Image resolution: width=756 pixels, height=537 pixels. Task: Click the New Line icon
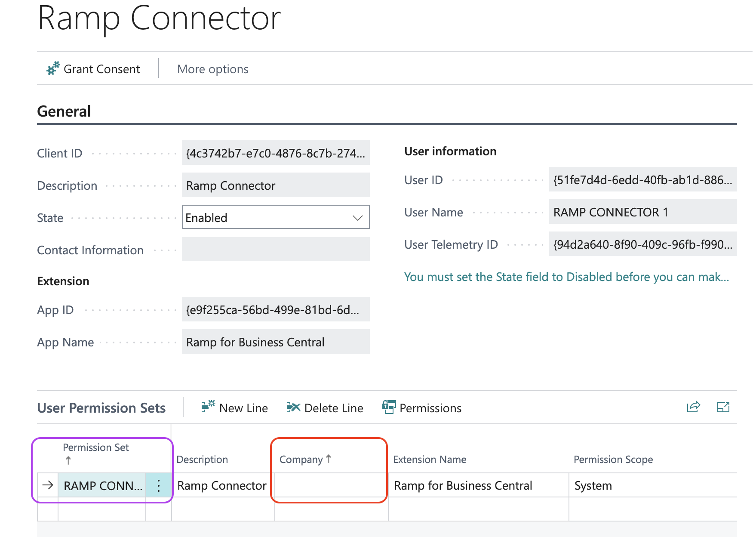pyautogui.click(x=208, y=407)
